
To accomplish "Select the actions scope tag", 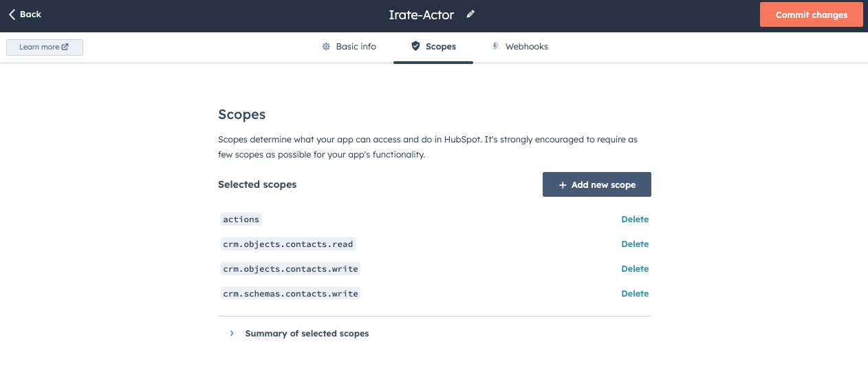I will (x=241, y=219).
